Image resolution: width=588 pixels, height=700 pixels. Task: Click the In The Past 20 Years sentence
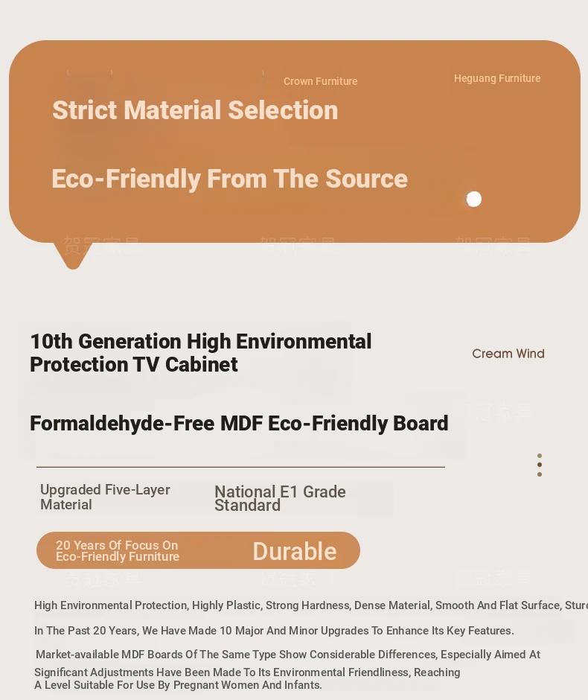(274, 631)
